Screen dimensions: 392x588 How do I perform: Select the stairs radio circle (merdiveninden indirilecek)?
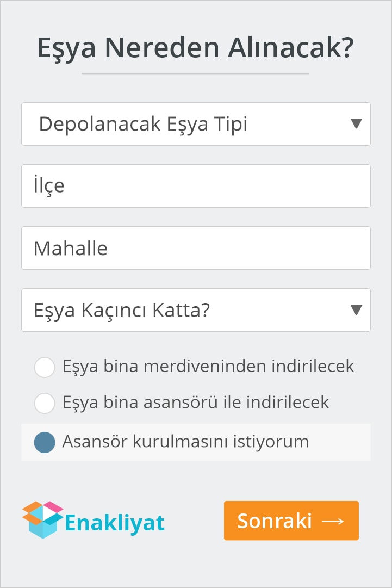[45, 367]
